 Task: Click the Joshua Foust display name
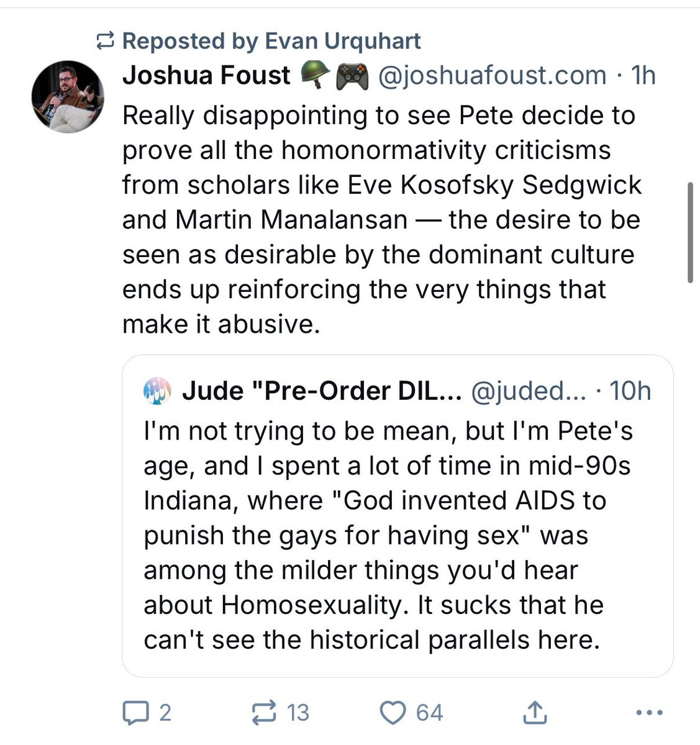point(206,76)
